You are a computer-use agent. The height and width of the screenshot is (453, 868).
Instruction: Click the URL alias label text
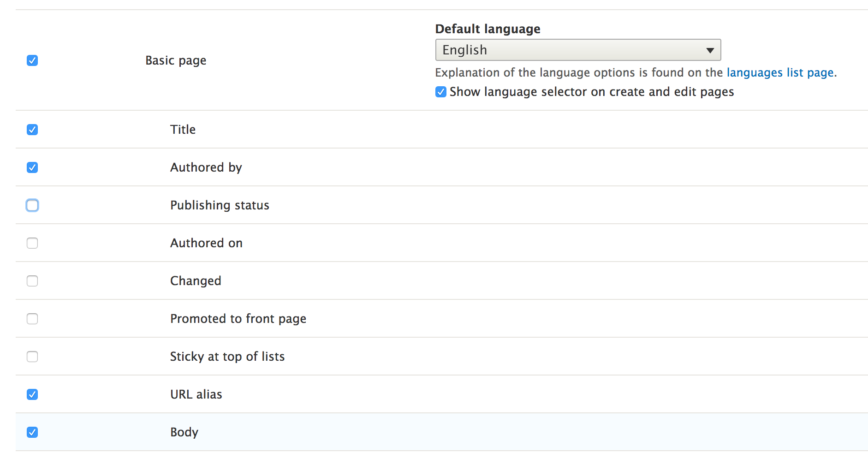(196, 394)
